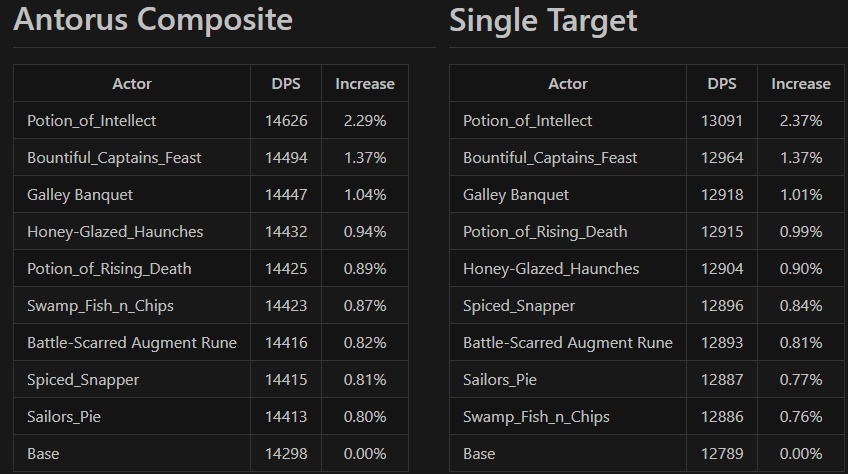
Task: Click the Antorus Composite heading
Action: click(153, 20)
